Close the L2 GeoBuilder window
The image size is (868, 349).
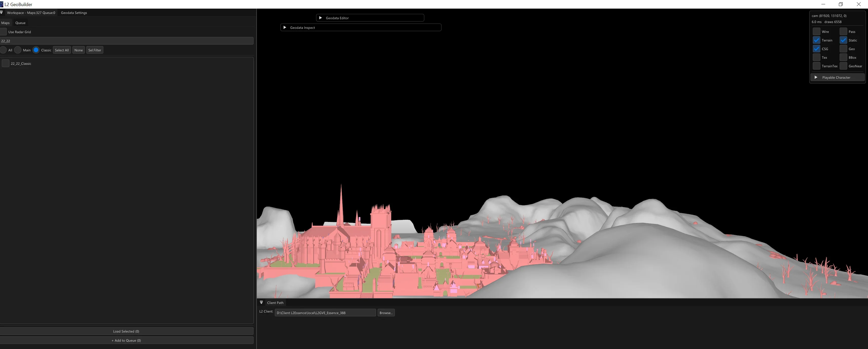[859, 4]
